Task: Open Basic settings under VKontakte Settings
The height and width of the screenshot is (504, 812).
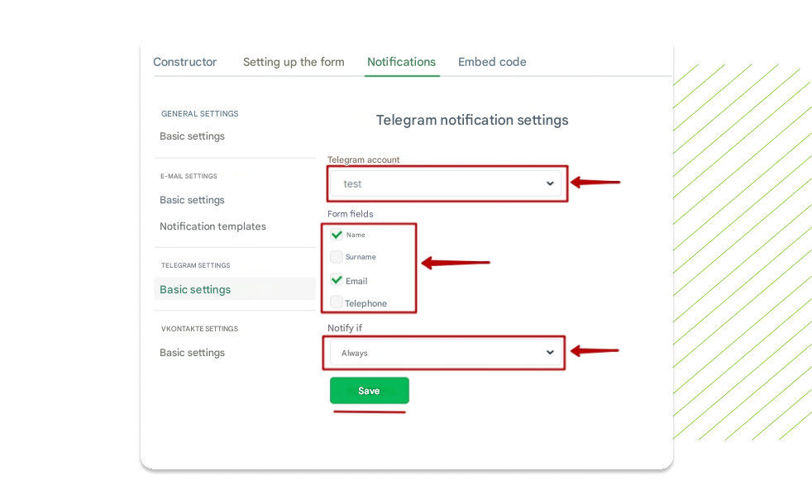Action: [x=192, y=353]
